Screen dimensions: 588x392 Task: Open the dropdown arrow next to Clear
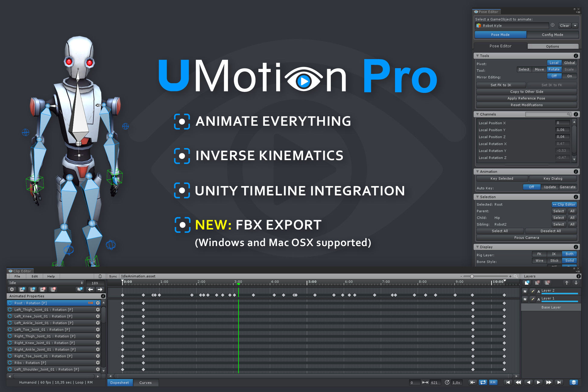pos(575,26)
